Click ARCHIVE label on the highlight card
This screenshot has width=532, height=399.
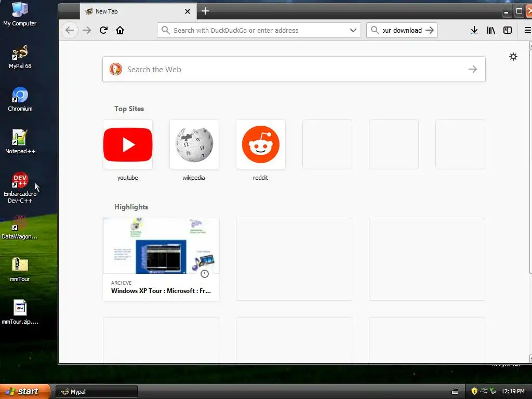[x=121, y=283]
